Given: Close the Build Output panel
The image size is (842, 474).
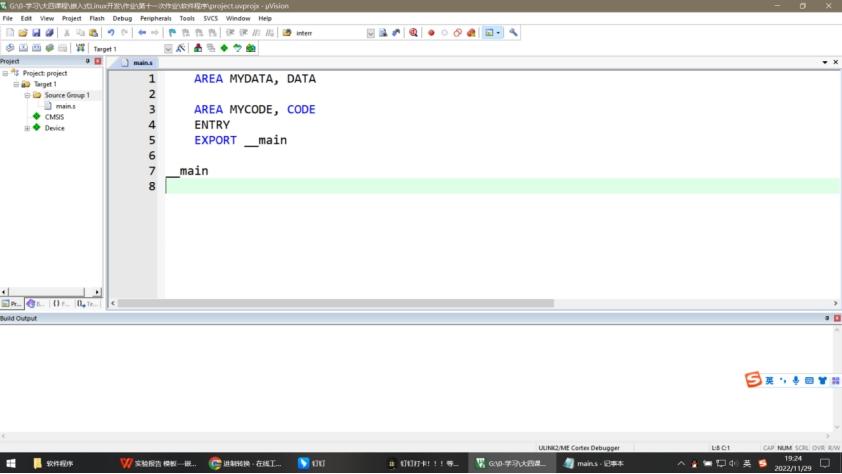Looking at the screenshot, I should (x=837, y=318).
